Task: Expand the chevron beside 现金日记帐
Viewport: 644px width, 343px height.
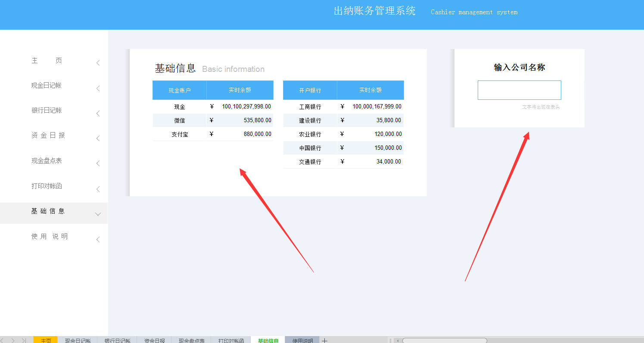Action: pyautogui.click(x=98, y=88)
